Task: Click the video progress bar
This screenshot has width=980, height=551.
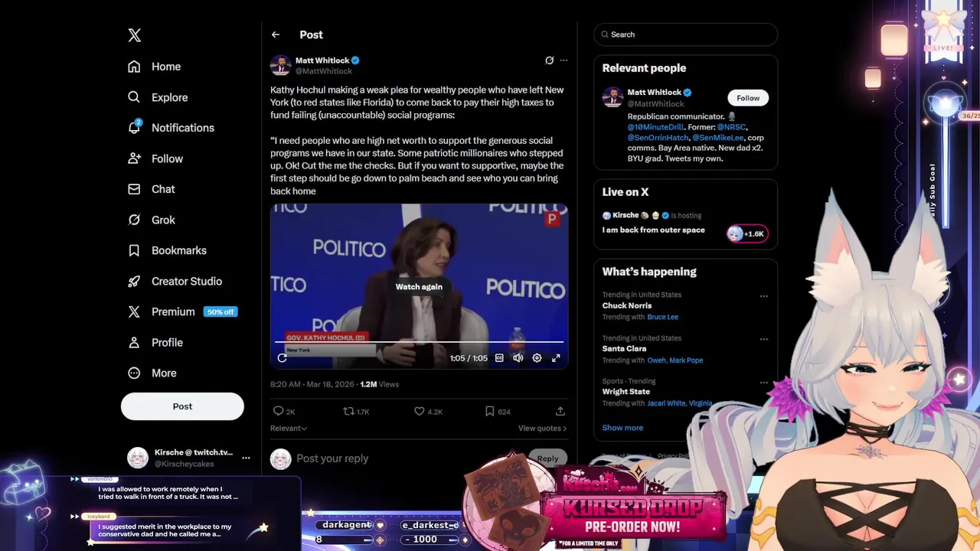Action: [419, 342]
